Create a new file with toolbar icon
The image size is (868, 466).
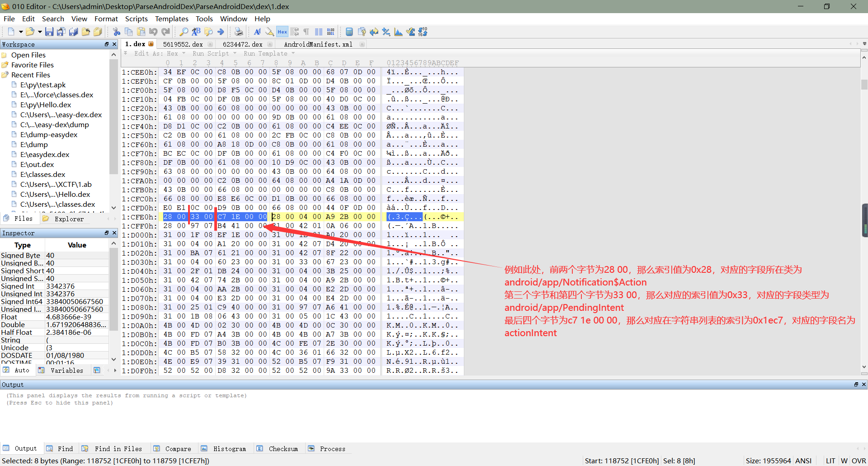[x=11, y=32]
